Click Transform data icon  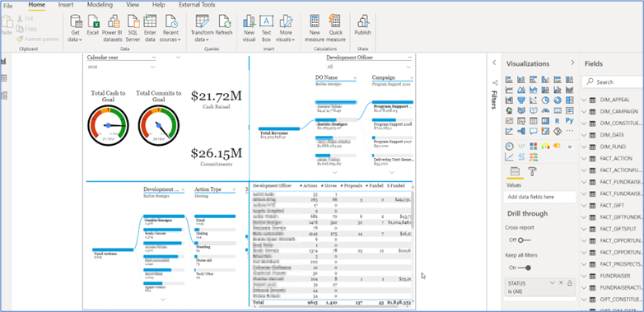[x=202, y=21]
